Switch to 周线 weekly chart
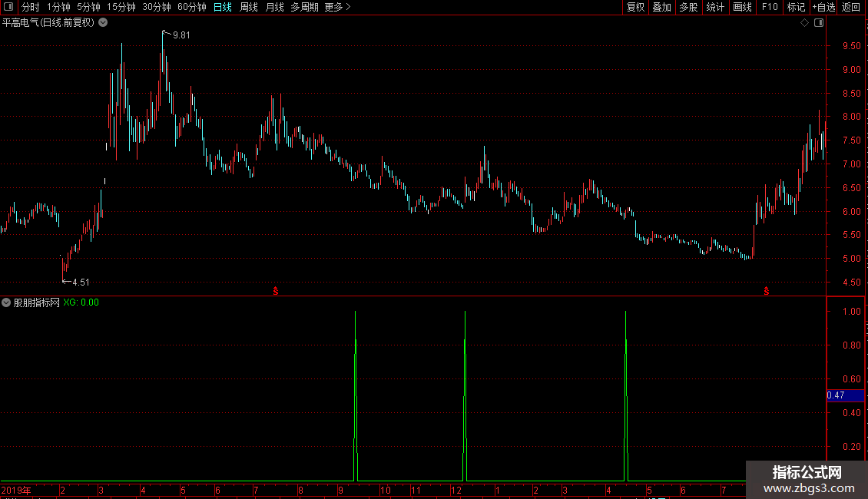 pyautogui.click(x=249, y=7)
